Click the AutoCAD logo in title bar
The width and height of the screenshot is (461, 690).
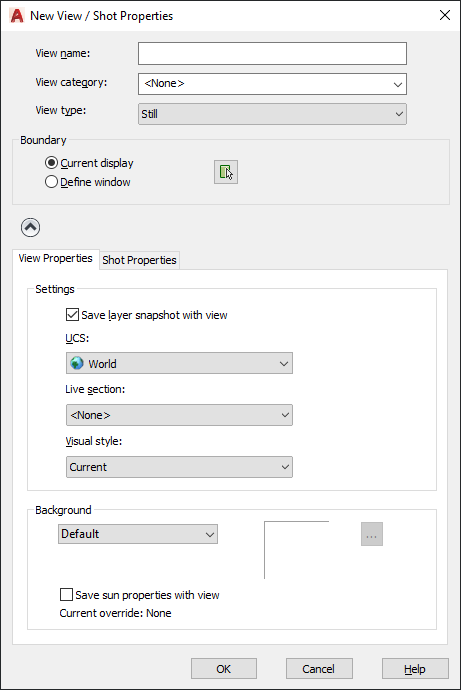[17, 16]
